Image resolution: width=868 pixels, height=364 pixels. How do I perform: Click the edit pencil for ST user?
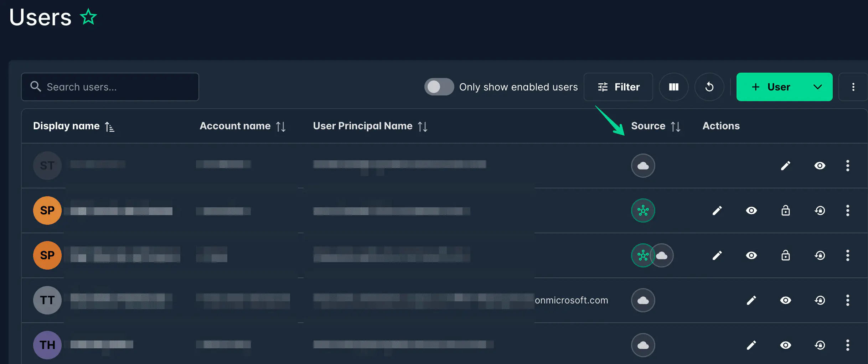[x=785, y=166]
